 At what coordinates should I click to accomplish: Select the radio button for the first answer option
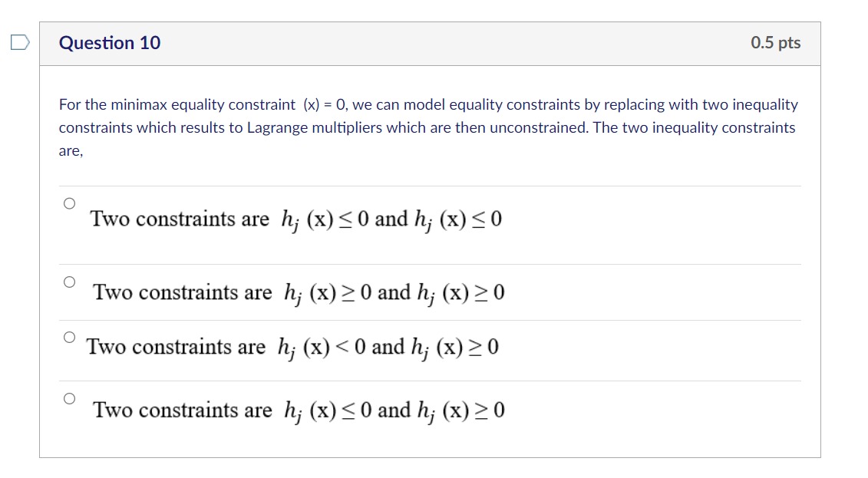(68, 203)
